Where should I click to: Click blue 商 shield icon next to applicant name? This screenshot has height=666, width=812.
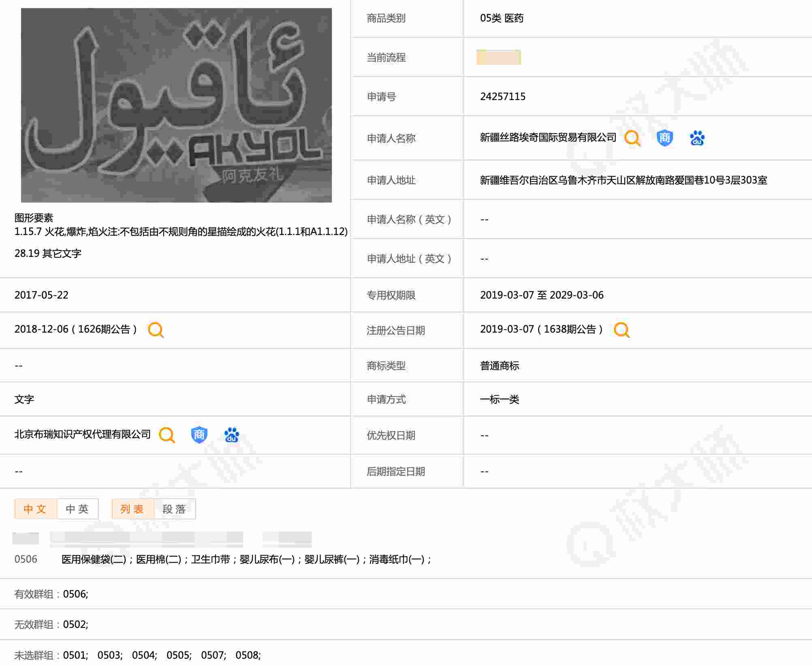click(665, 138)
